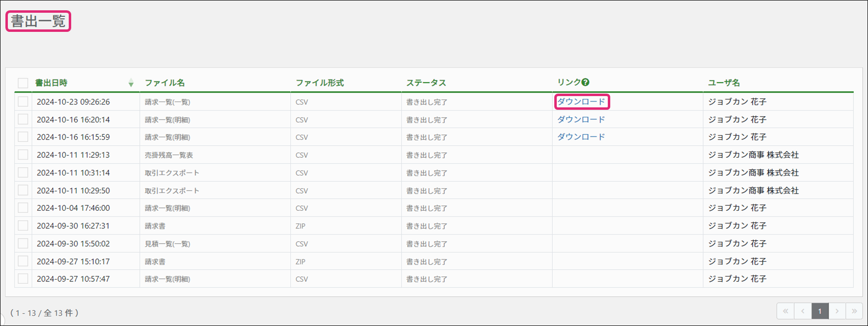
Task: Click the 書出日時 column header
Action: pos(51,83)
